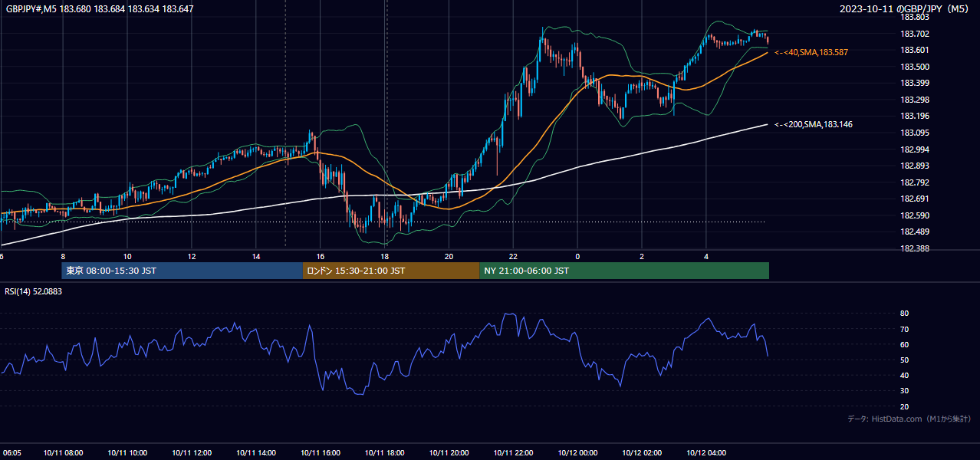Screen dimensions: 980x460
Task: Click RSI axis level 60
Action: pos(904,344)
